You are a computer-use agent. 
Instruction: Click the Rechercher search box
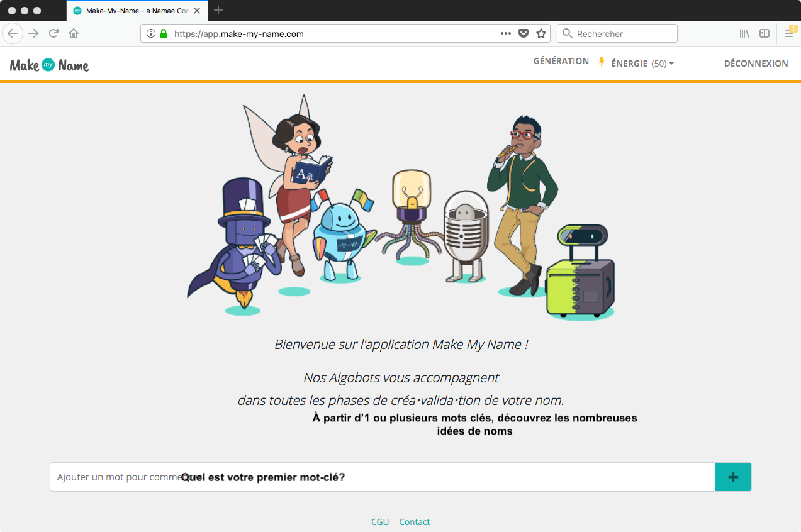(x=617, y=34)
